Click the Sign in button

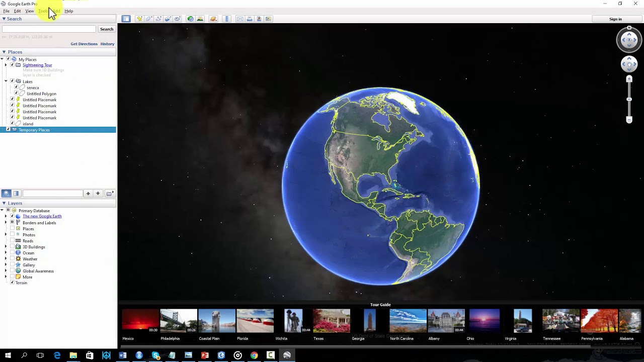pos(615,19)
